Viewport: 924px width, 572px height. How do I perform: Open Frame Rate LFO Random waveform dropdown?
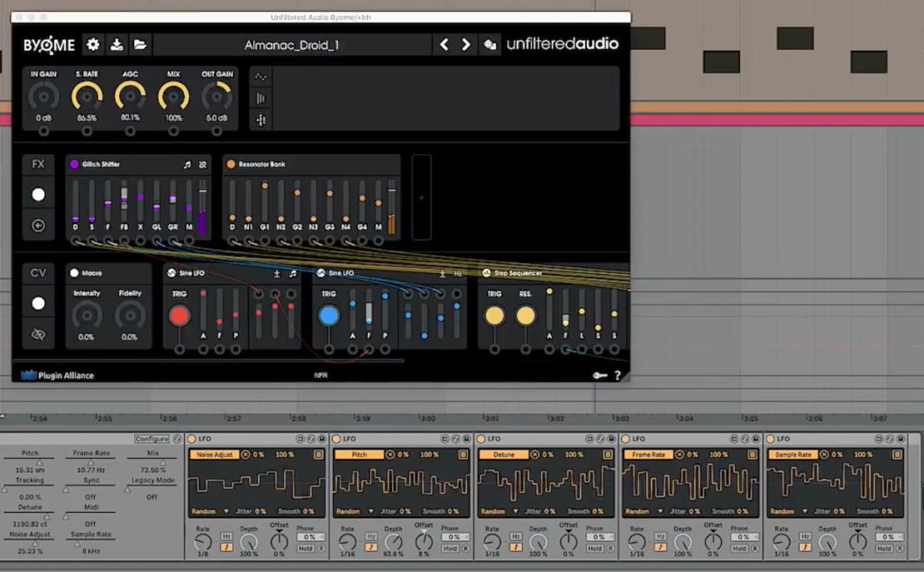tap(643, 511)
